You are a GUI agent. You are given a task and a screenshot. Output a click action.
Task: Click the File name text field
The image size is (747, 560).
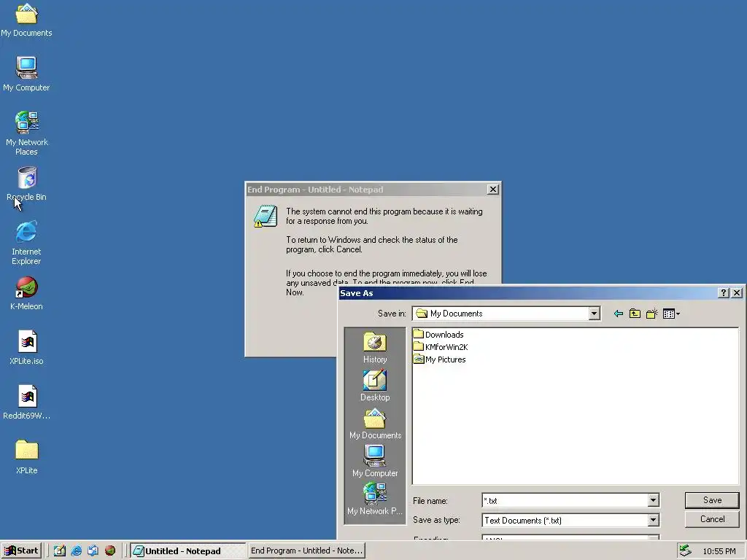tap(565, 500)
